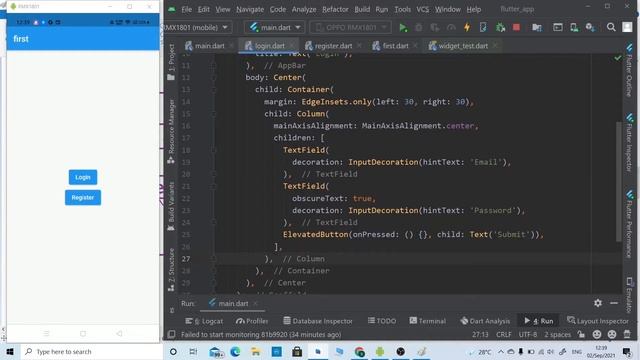Open AVD Manager phone icon in toolbar
Screen dimensions: 640x360
coord(574,27)
